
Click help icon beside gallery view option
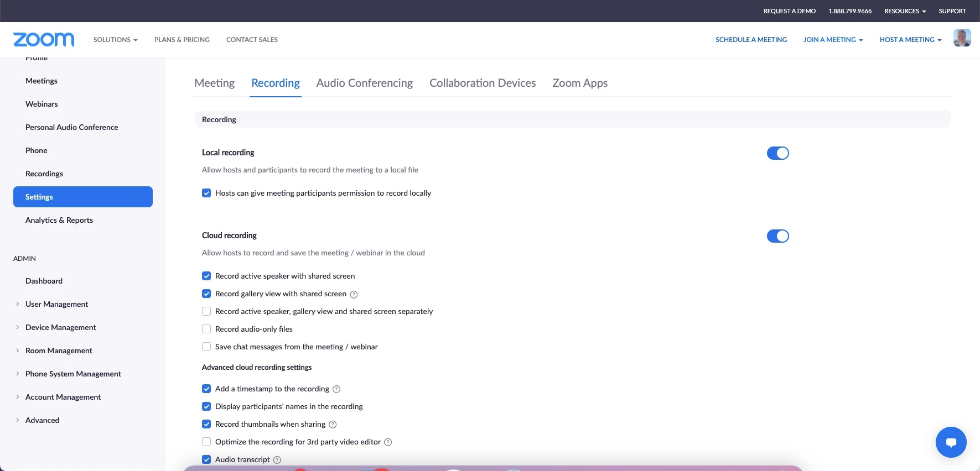(x=354, y=294)
